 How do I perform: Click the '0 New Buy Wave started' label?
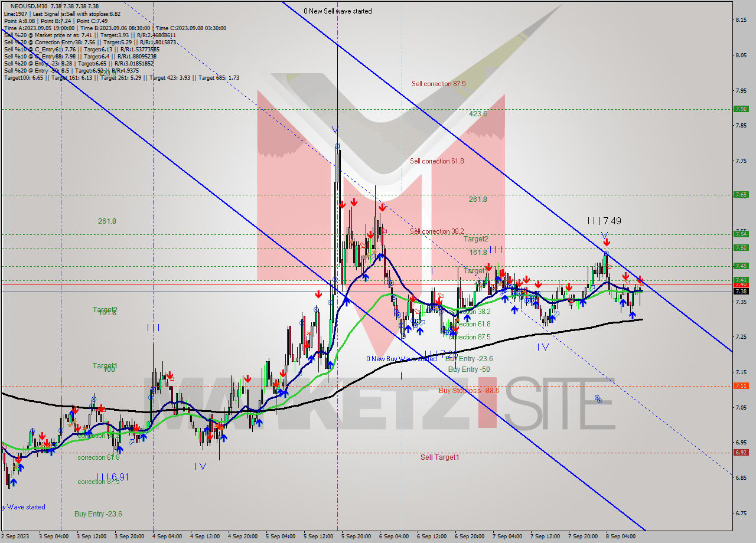(x=402, y=359)
